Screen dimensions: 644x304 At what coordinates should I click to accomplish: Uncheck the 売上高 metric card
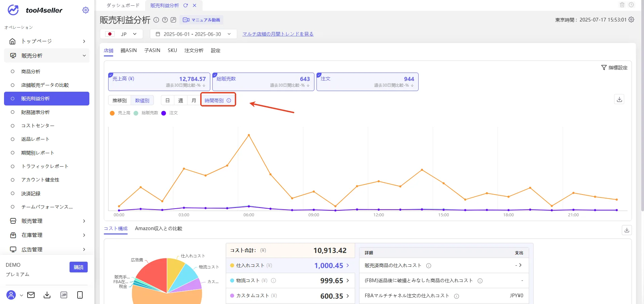click(111, 75)
